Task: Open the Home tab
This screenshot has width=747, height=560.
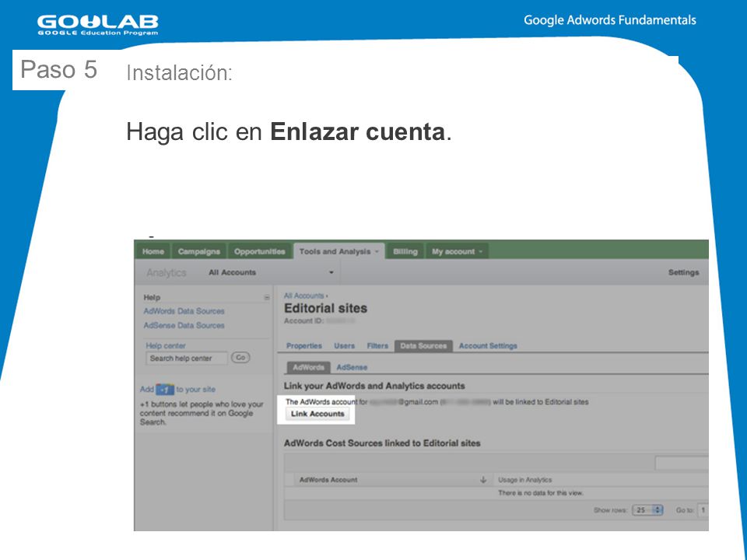Action: tap(153, 251)
